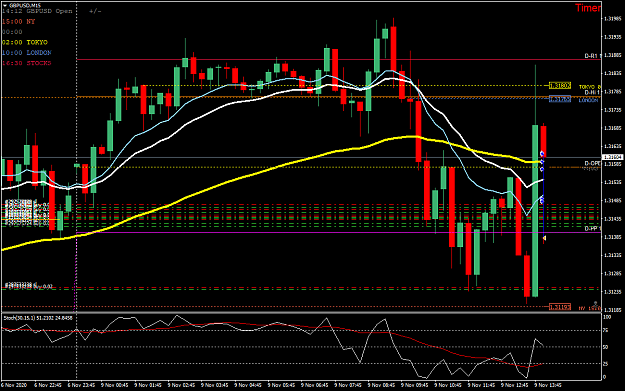Select the blue London price label box

tap(560, 99)
